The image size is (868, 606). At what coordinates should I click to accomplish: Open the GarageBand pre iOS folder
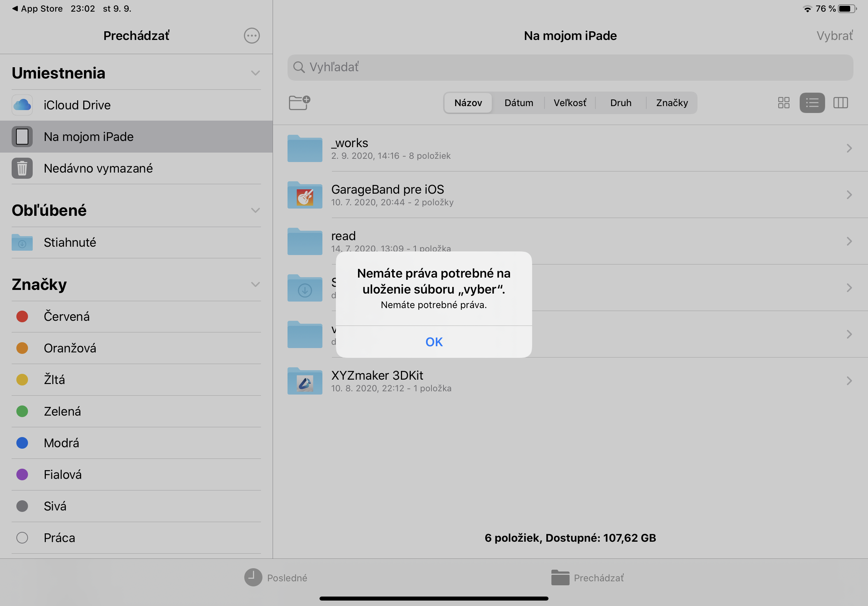click(387, 195)
